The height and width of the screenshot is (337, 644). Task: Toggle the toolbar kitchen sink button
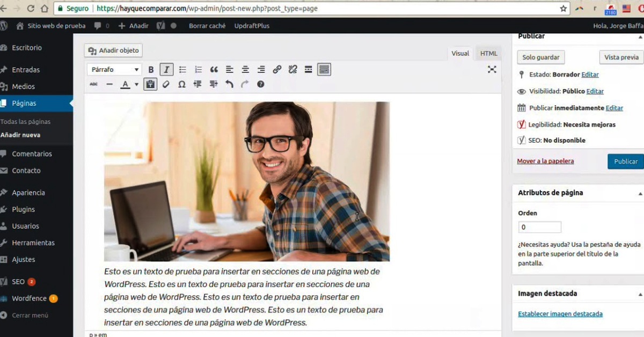coord(324,69)
